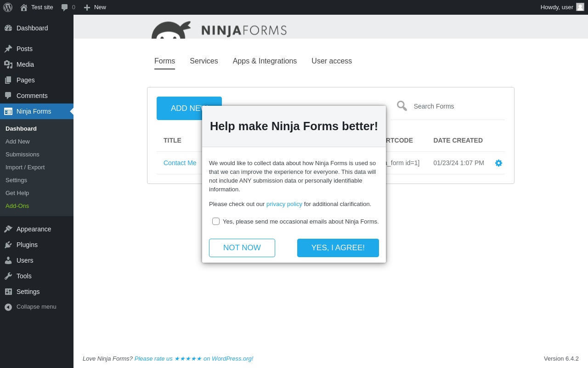Open the WordPress logo menu

[x=8, y=7]
